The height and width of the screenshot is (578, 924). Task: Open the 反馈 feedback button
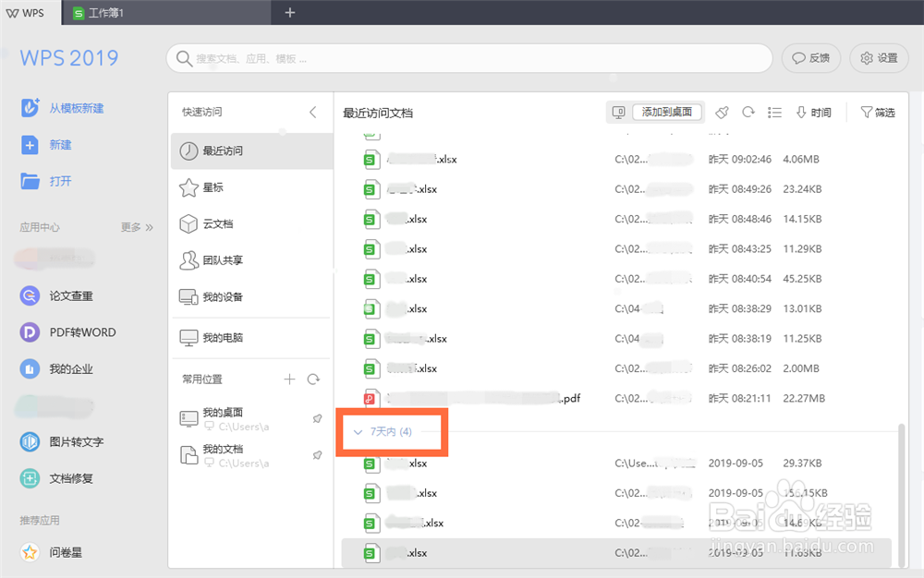pyautogui.click(x=811, y=58)
